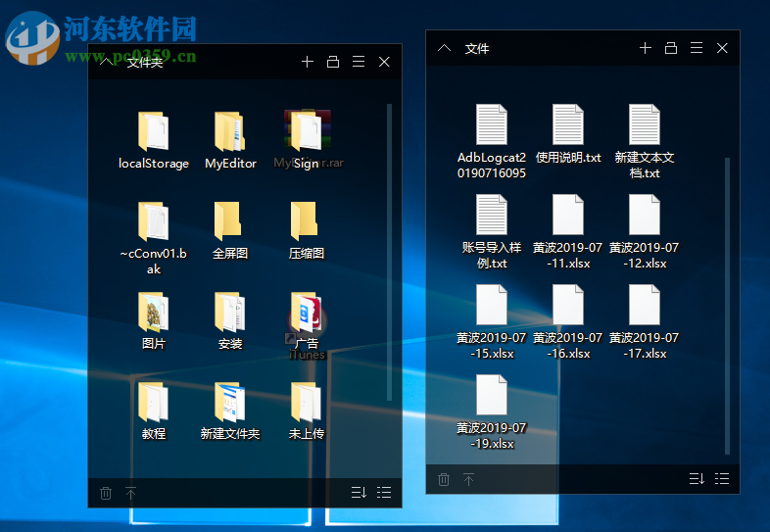Collapse the 文件 panel with its chevron
The height and width of the screenshot is (532, 770).
point(445,48)
